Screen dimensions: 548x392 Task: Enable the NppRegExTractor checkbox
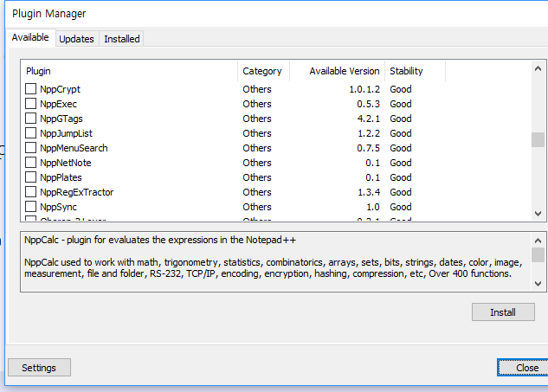(31, 191)
